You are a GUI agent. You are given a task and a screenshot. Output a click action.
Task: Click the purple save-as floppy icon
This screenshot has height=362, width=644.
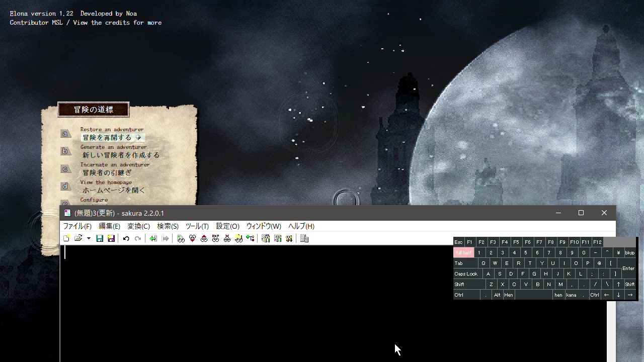[111, 239]
